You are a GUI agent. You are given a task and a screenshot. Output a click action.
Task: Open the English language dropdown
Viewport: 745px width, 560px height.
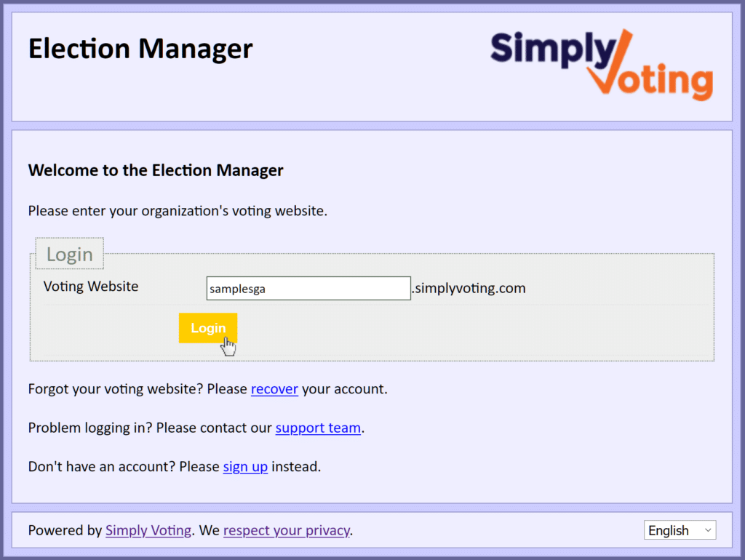coord(680,530)
